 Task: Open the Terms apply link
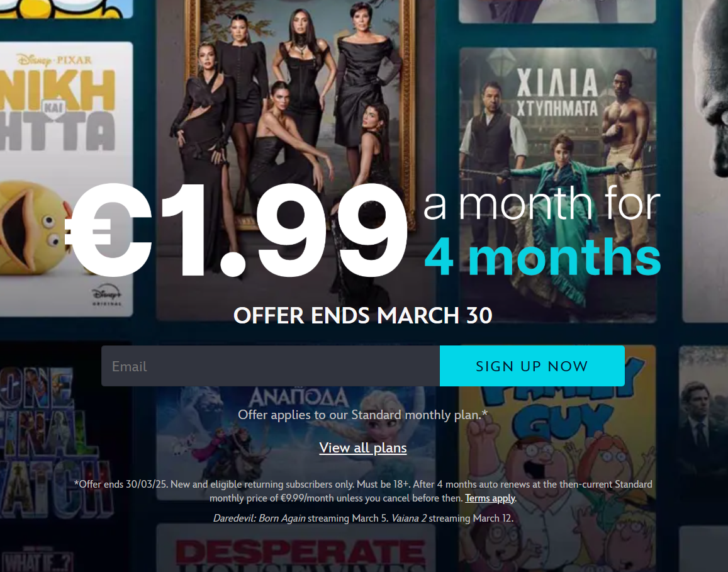coord(490,498)
